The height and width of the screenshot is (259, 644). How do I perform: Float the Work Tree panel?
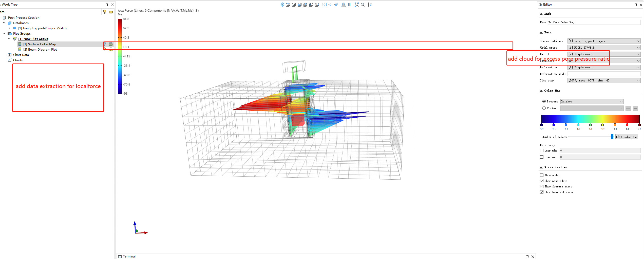107,5
